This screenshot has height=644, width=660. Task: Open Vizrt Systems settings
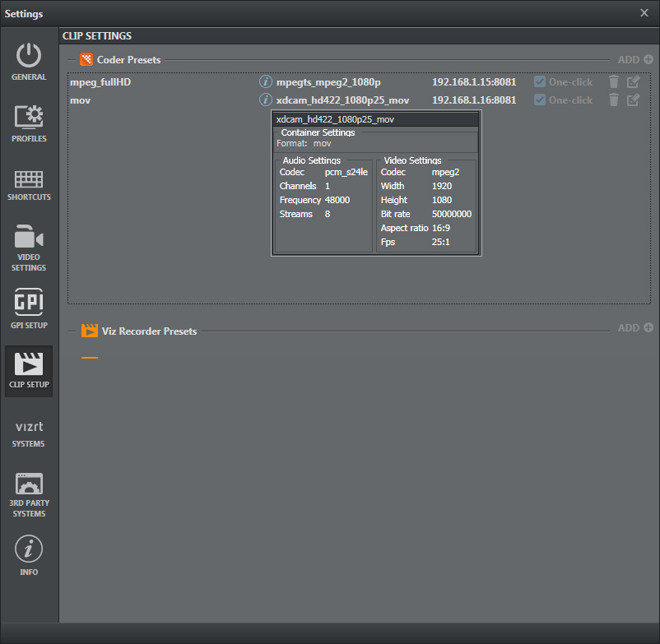point(29,434)
